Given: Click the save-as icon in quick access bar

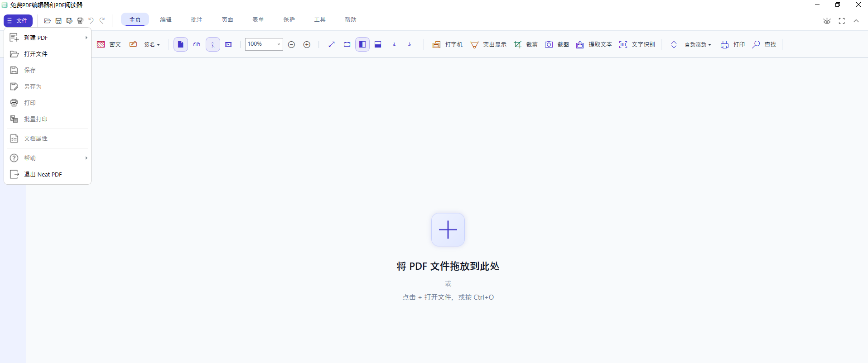Looking at the screenshot, I should point(69,21).
